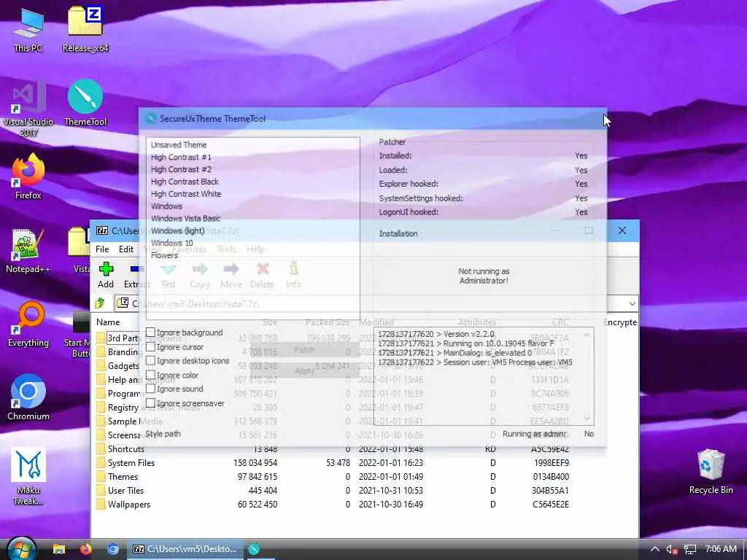Open Chromium from the taskbar
This screenshot has width=747, height=560.
pyautogui.click(x=113, y=549)
